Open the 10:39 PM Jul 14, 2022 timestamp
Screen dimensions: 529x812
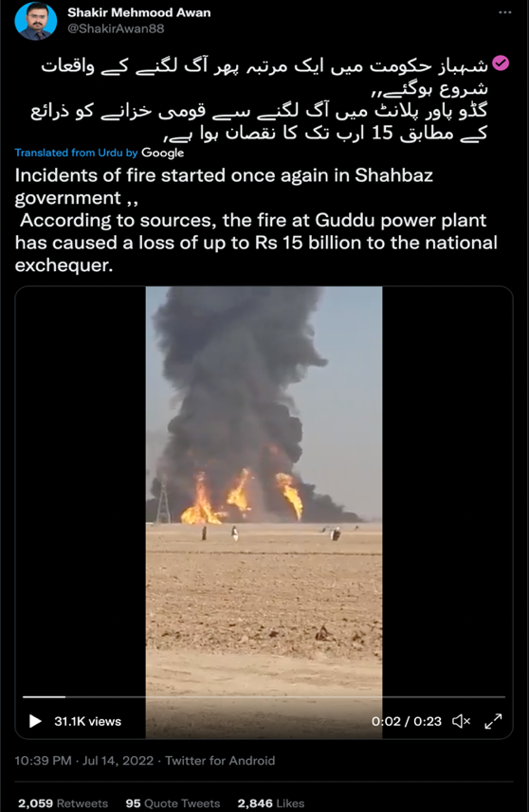pos(84,760)
